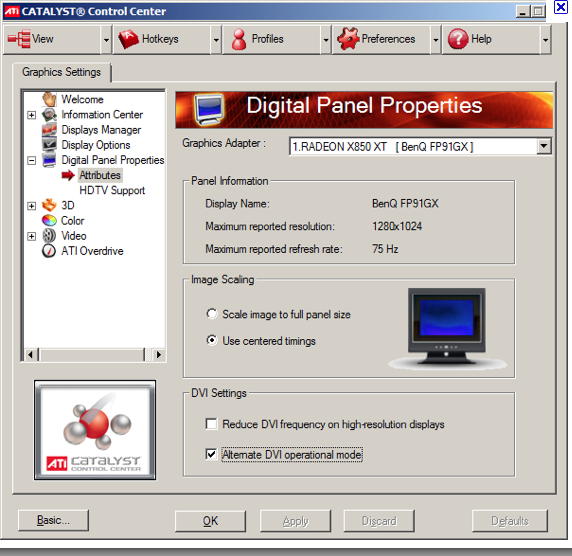Click the 3D tree icon
Viewport: 572px width, 556px height.
click(50, 205)
